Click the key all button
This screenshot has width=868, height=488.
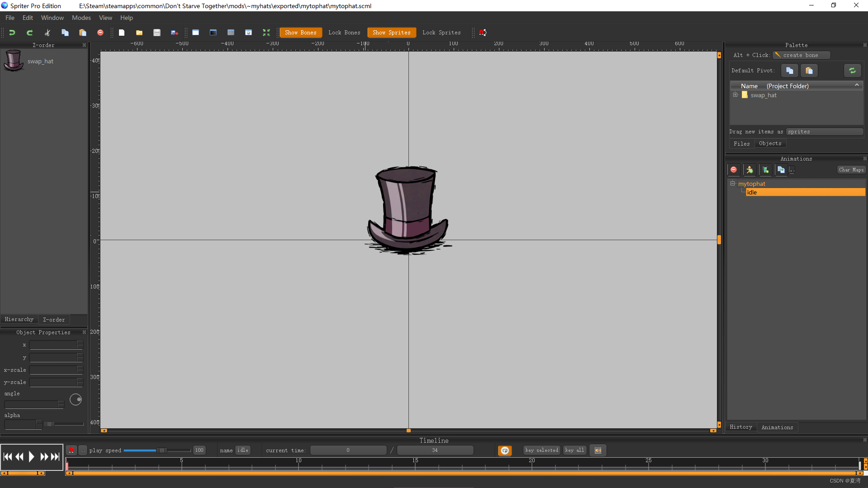pos(574,450)
